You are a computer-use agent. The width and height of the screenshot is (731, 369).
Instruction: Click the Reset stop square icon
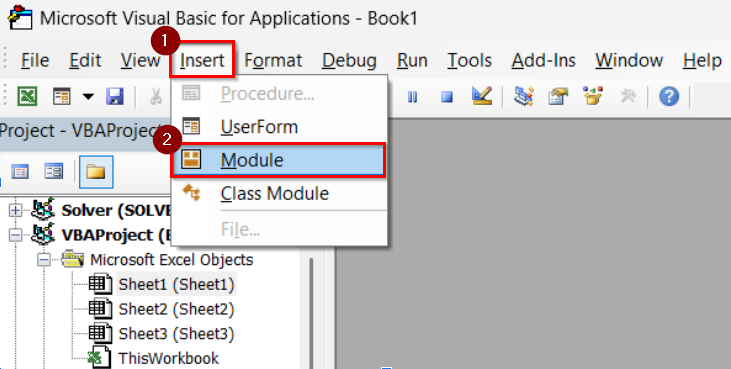[447, 97]
